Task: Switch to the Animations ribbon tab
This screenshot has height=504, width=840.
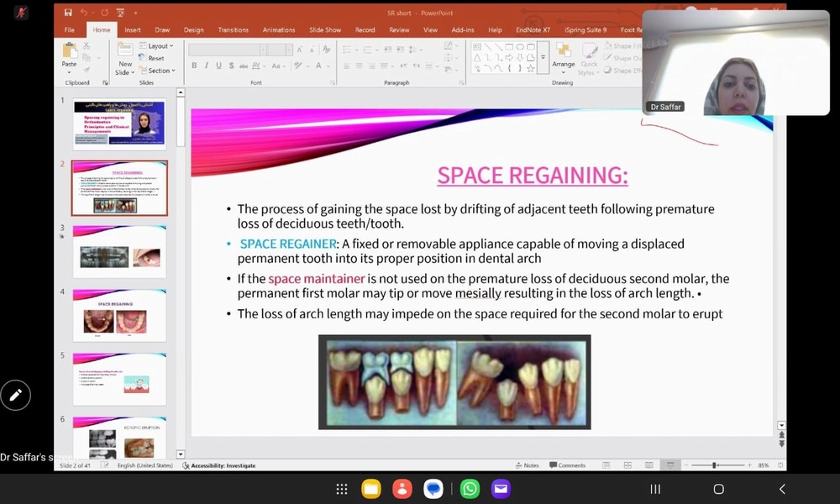Action: click(x=279, y=30)
